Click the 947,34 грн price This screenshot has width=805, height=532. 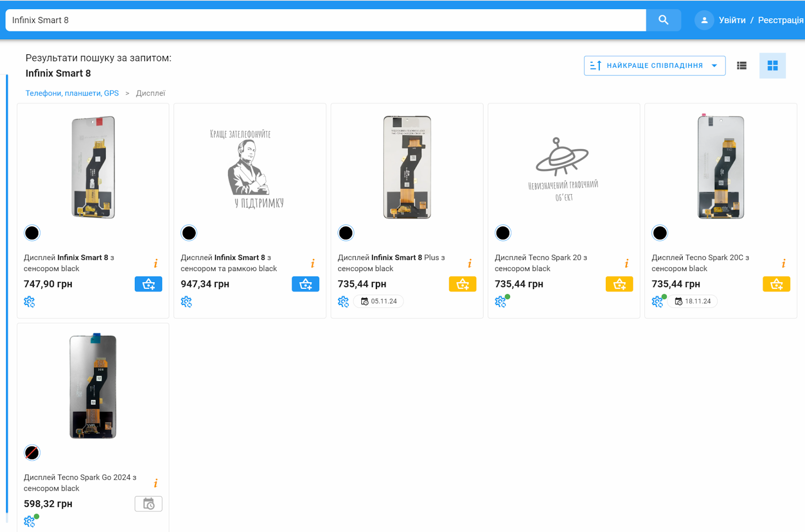(205, 284)
